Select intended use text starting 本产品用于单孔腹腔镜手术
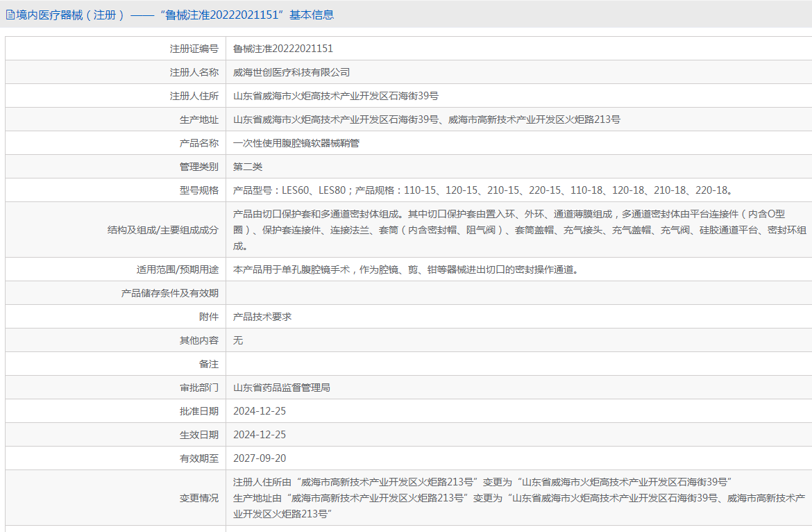 tap(406, 269)
